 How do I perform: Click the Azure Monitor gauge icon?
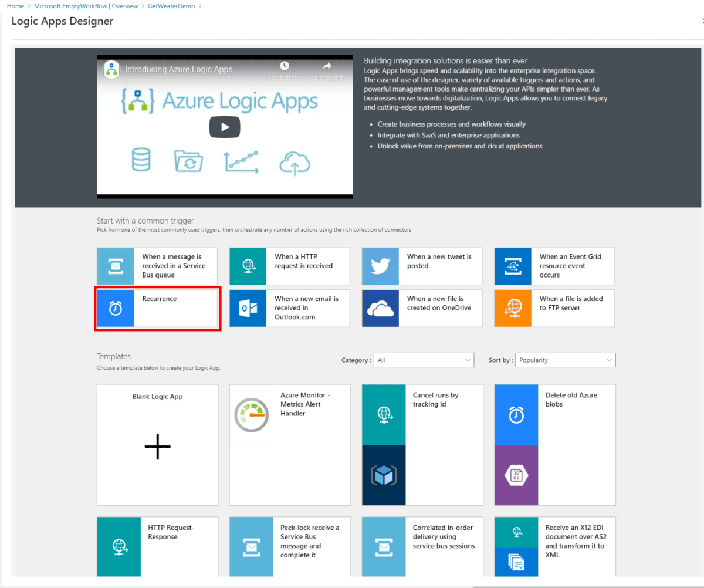point(252,415)
